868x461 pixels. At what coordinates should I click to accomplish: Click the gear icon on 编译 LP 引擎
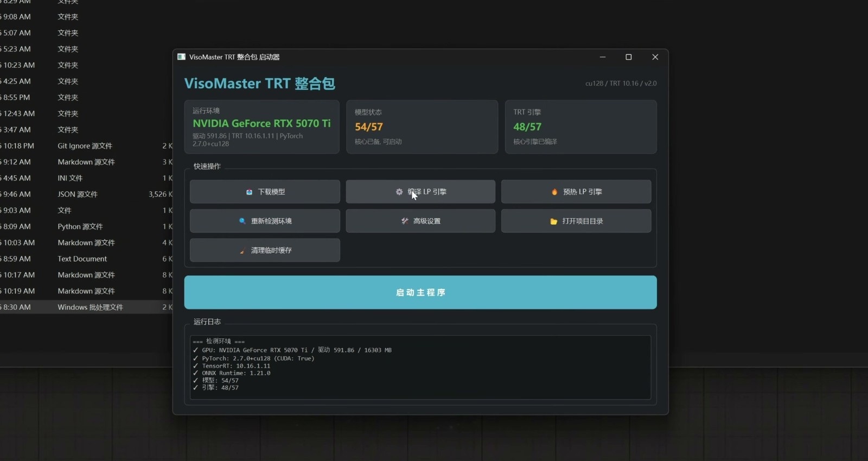click(x=399, y=192)
